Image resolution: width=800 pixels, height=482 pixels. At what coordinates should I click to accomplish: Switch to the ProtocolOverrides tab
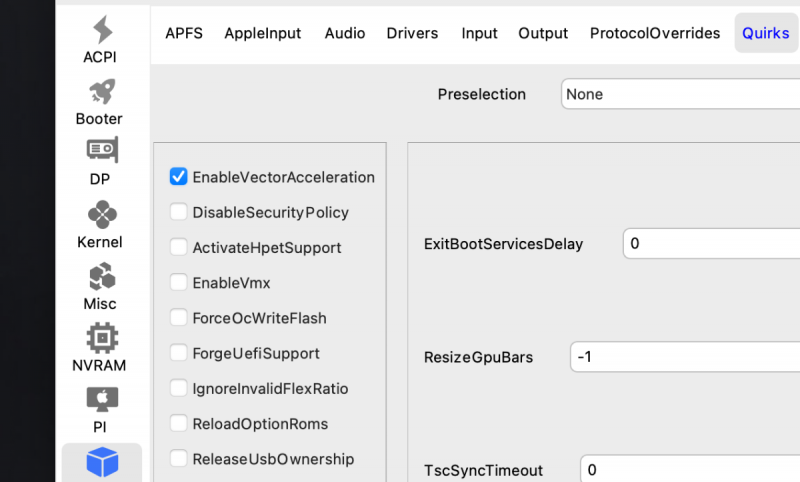coord(655,33)
